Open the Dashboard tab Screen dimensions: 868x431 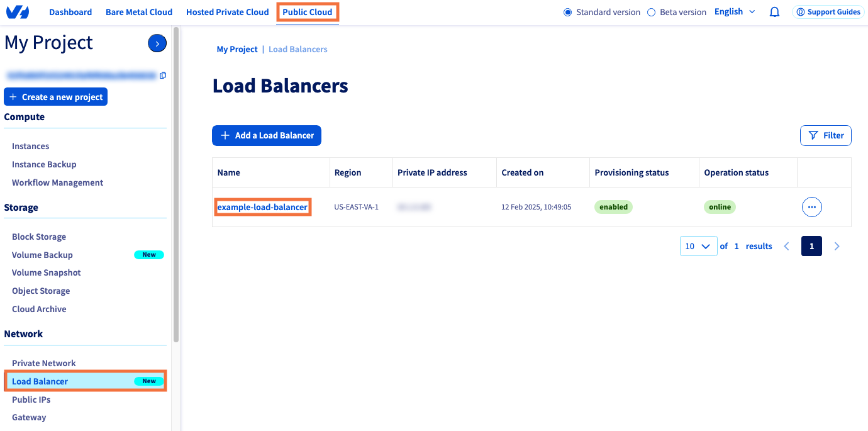point(70,12)
